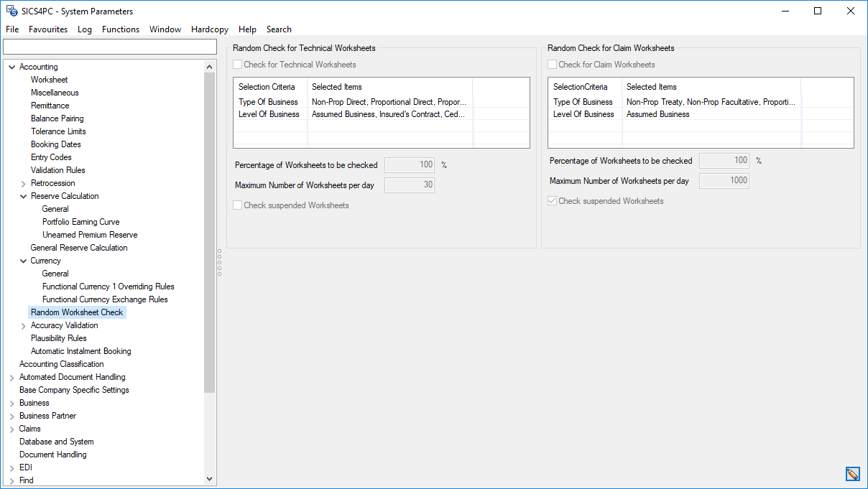The height and width of the screenshot is (489, 868).
Task: Select the Plausibility Rules tree item
Action: [x=58, y=337]
